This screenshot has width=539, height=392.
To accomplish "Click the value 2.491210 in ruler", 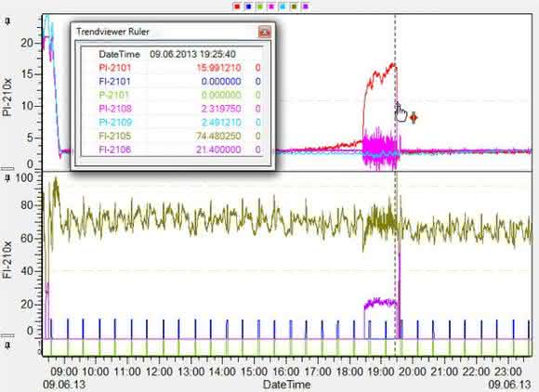I will click(x=221, y=123).
